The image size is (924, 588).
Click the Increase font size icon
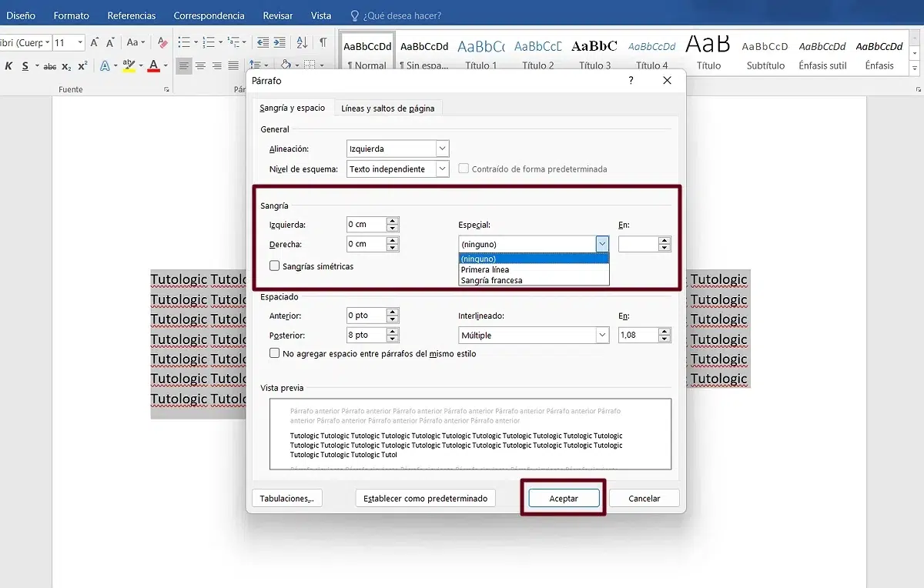[95, 43]
